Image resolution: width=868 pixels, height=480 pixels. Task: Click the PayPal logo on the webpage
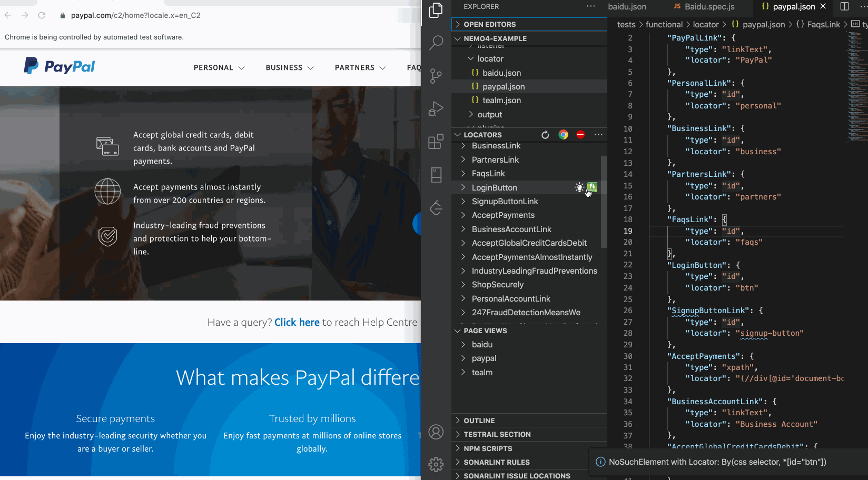(x=59, y=66)
